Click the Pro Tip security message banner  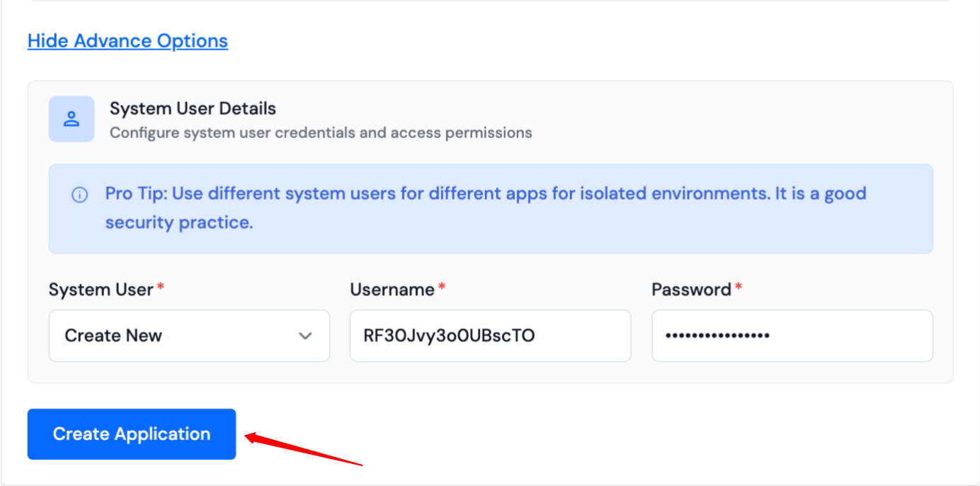pos(490,208)
